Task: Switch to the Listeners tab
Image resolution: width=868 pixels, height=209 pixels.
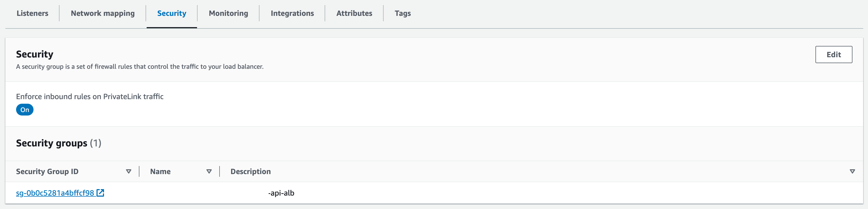Action: click(32, 13)
